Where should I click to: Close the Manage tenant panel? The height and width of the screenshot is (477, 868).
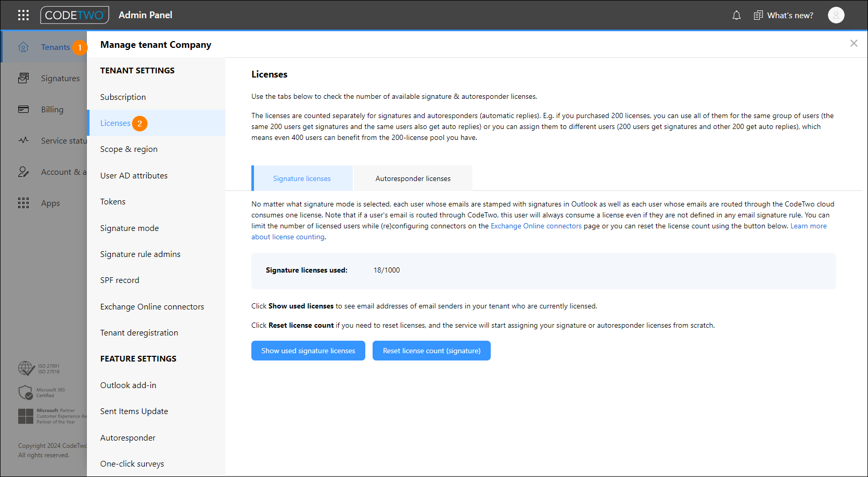tap(853, 43)
